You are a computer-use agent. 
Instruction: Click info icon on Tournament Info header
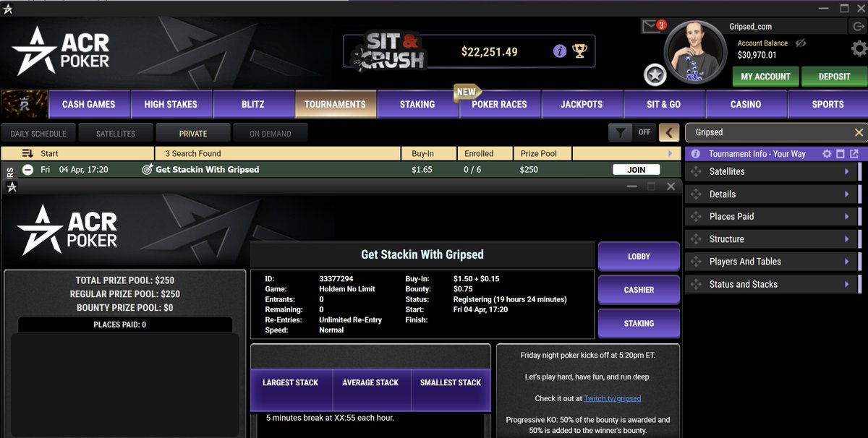pyautogui.click(x=696, y=154)
